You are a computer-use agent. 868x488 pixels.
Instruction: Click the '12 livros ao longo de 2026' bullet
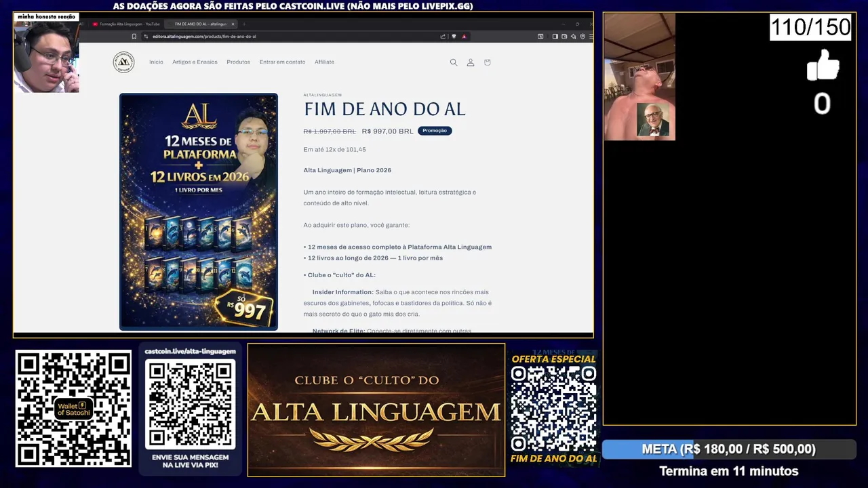(x=373, y=258)
